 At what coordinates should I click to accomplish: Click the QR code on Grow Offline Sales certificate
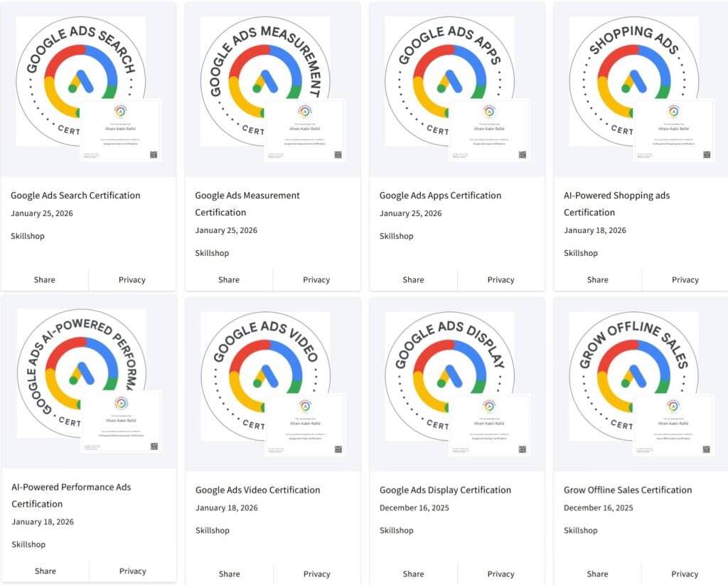click(x=706, y=449)
